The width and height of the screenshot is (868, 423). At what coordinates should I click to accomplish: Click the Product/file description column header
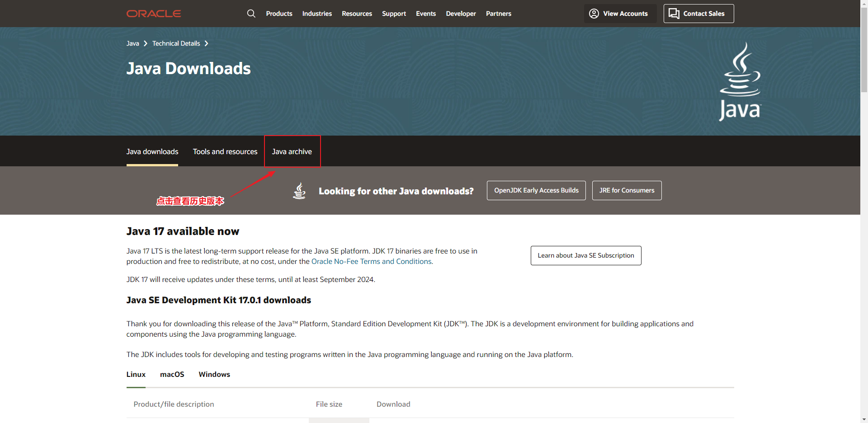point(174,404)
